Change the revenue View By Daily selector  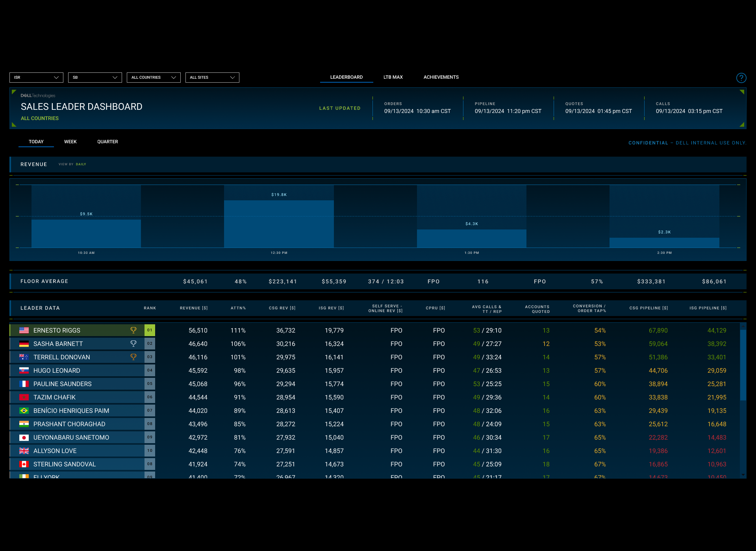(81, 165)
